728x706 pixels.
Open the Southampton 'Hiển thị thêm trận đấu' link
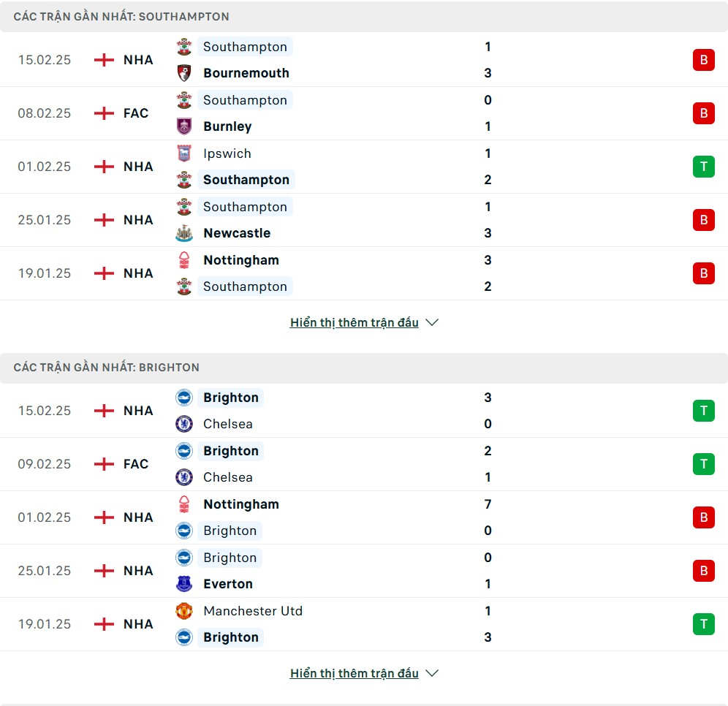click(354, 322)
